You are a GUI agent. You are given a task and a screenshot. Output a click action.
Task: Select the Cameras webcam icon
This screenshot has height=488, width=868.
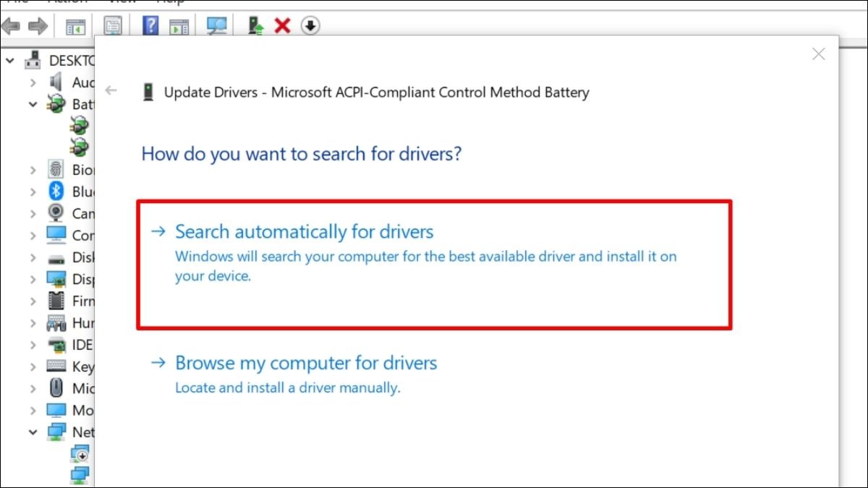[x=56, y=213]
